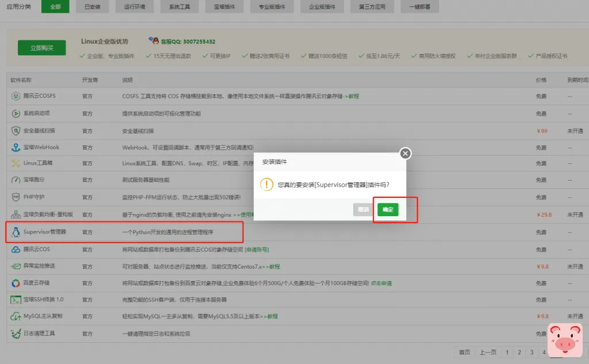Switch to 第三方应用 tab

click(x=372, y=7)
